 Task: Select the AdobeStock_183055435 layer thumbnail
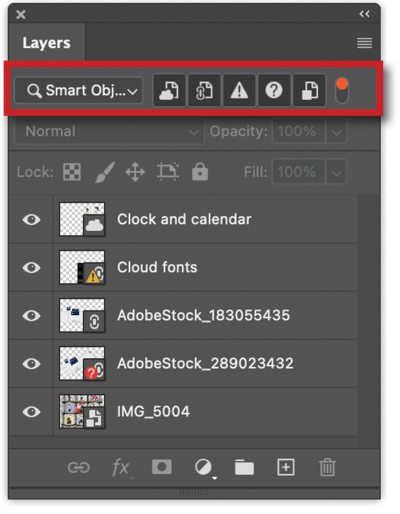click(82, 315)
